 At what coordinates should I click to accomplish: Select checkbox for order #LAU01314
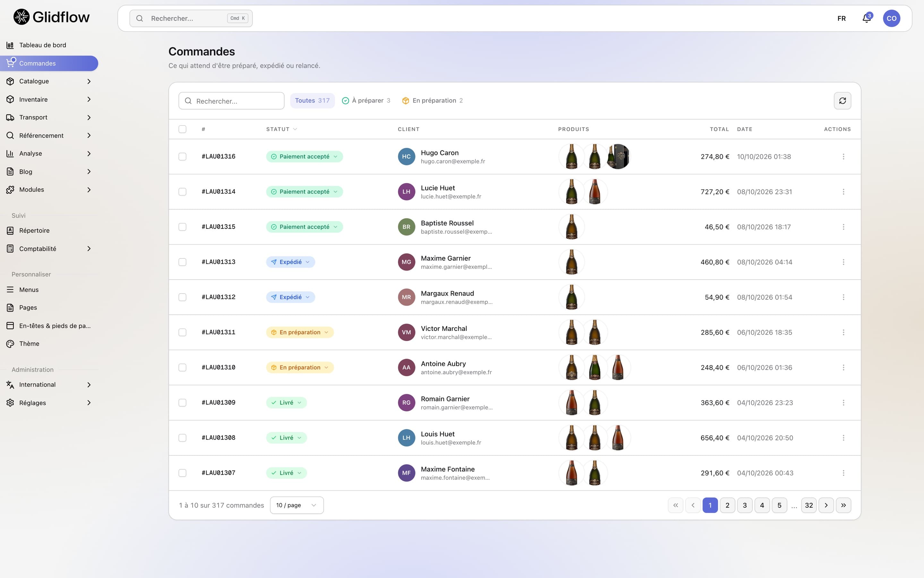pyautogui.click(x=183, y=191)
